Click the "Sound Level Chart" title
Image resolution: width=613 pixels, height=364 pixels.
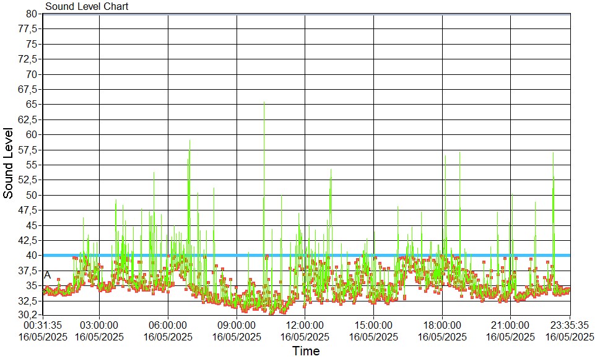click(87, 6)
